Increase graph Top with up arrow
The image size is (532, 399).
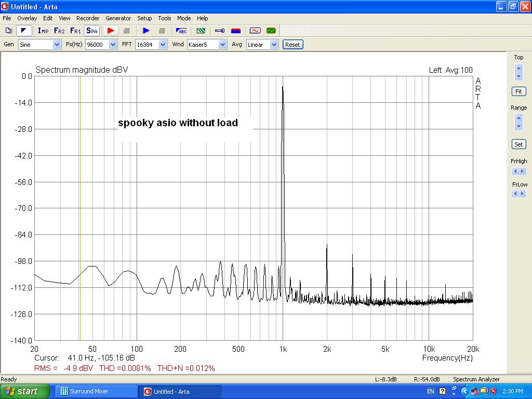(x=518, y=68)
